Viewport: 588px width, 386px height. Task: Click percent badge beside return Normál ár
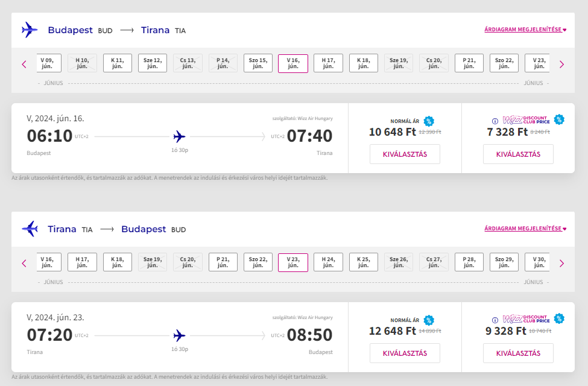428,320
